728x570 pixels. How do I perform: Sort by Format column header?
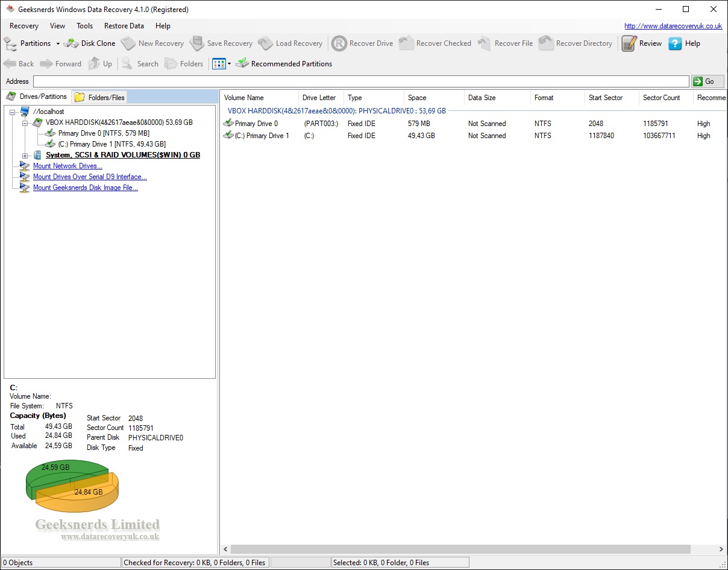point(557,98)
